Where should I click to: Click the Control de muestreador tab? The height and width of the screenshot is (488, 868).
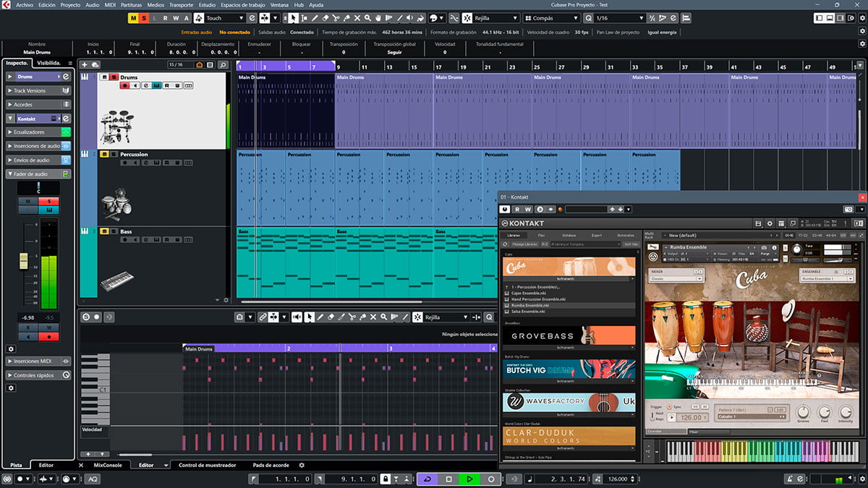click(207, 465)
